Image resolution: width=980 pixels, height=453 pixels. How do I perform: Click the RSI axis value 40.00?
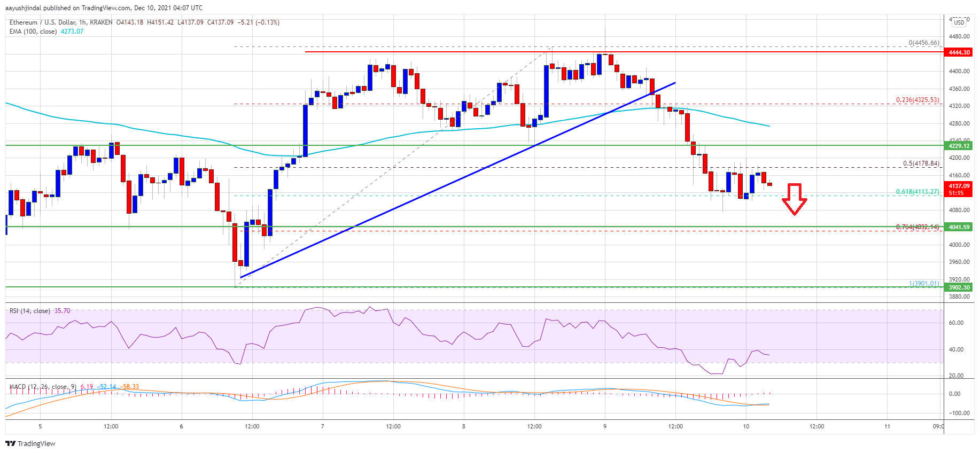(956, 349)
